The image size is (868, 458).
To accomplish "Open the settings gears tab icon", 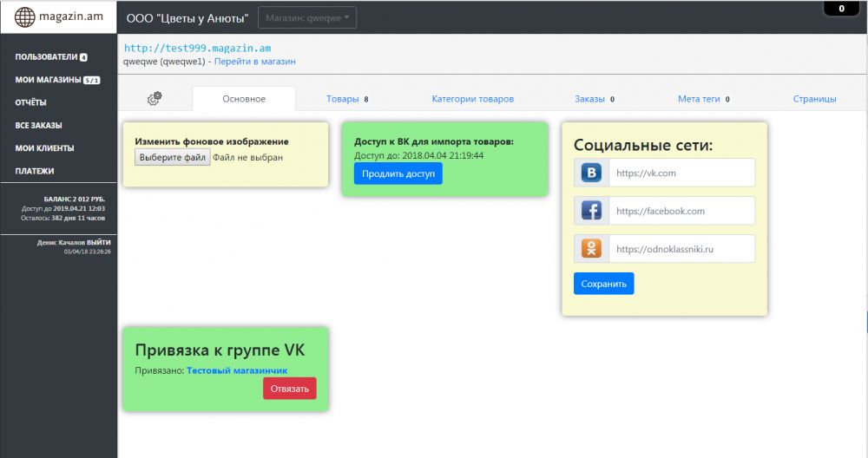I will coord(155,99).
